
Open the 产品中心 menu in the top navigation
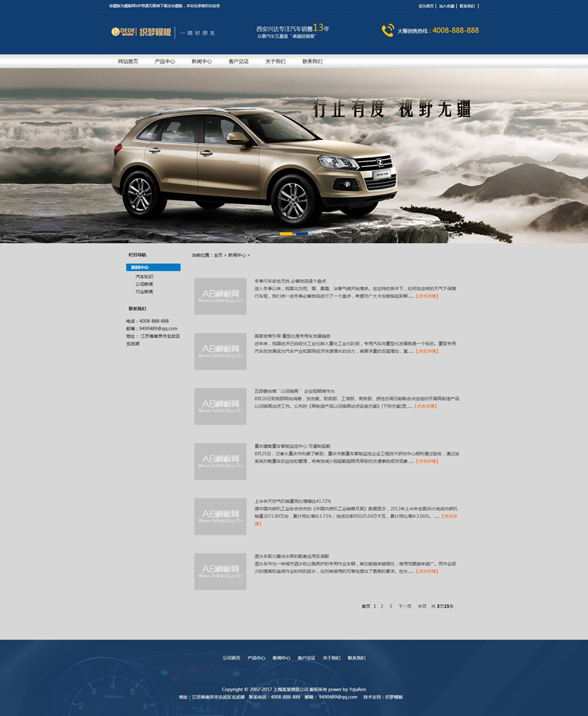pos(164,61)
